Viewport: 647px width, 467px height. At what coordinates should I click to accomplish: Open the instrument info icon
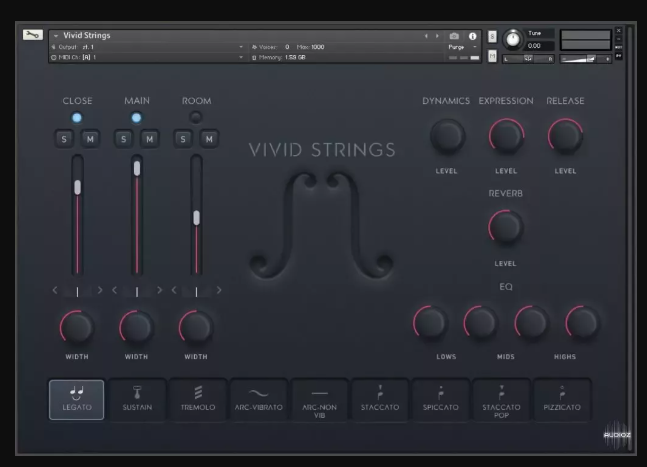(473, 36)
